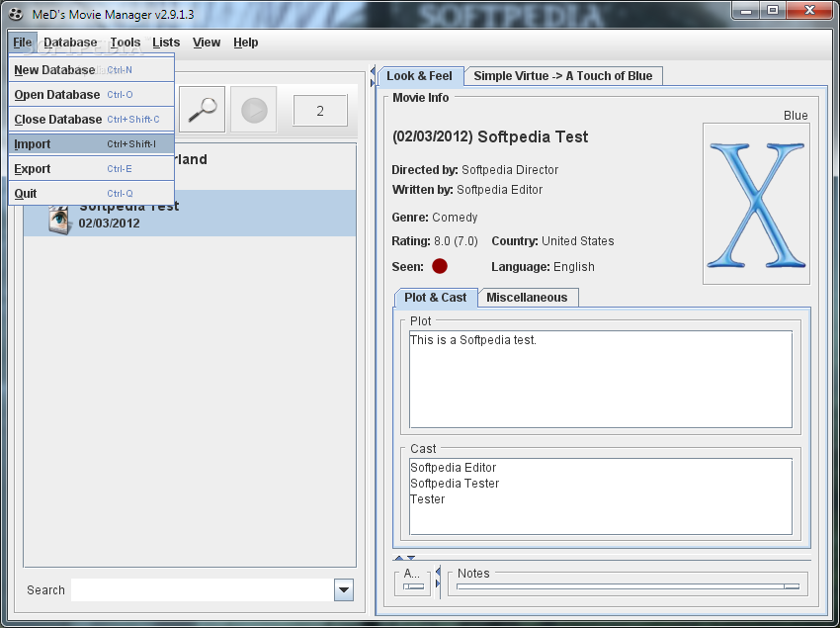Click Softpedia Tester in the Cast list
This screenshot has height=628, width=840.
[455, 484]
